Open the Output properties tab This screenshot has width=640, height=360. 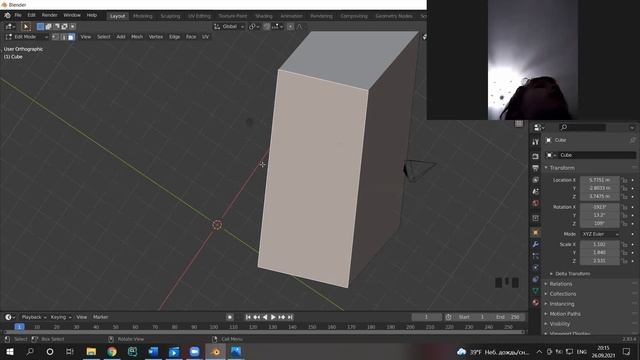(x=536, y=168)
